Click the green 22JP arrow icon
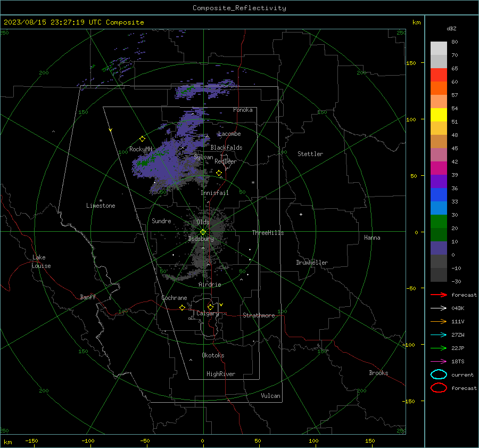479x448 pixels. click(x=439, y=348)
